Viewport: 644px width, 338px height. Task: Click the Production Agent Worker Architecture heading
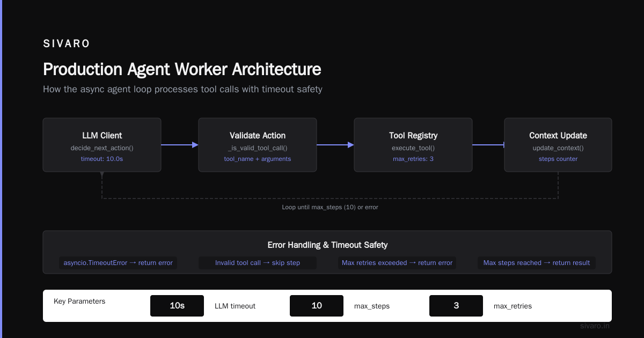tap(182, 70)
